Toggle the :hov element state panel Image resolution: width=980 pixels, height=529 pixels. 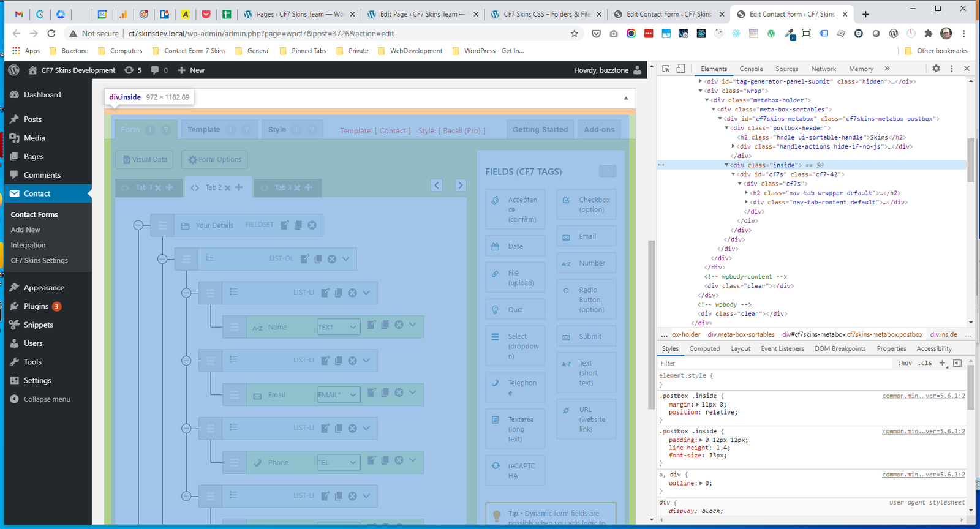(905, 363)
